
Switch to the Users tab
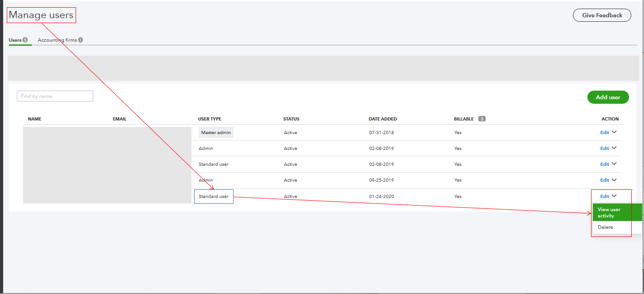(x=15, y=40)
